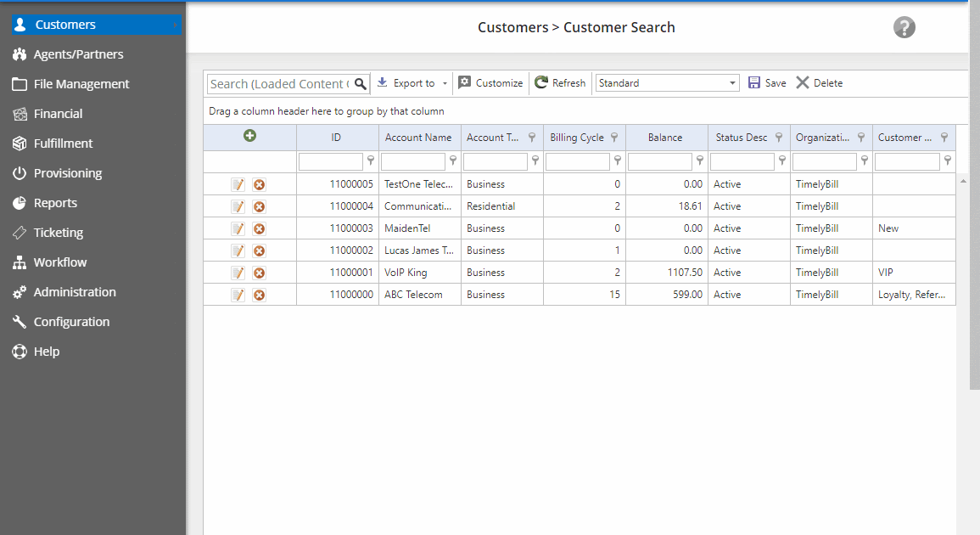Screen dimensions: 980x535
Task: Open the filter icon on Billing Cycle column
Action: tap(613, 137)
